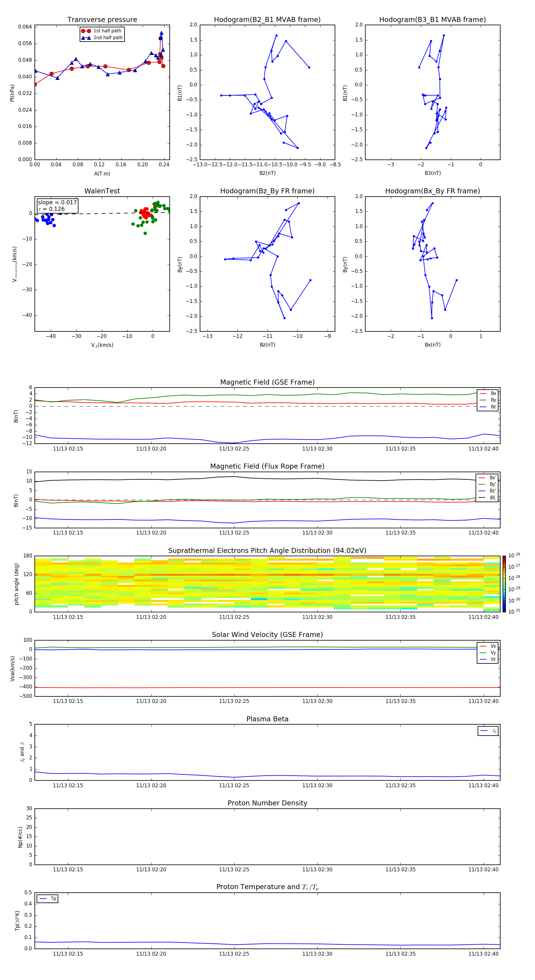Click the 'Proton Number Density' title
Viewport: 535px width, 980px height.
pyautogui.click(x=267, y=804)
